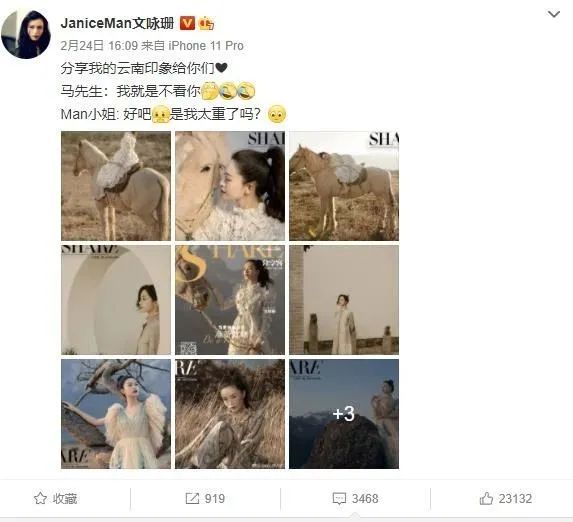Screen dimensions: 573x522
Task: View the ruffled dress tree photo
Action: point(116,414)
